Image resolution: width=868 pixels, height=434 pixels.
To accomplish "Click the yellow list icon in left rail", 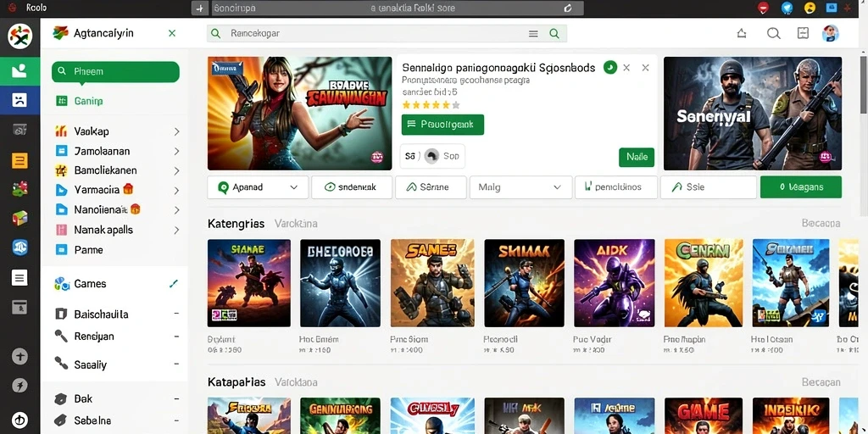I will (x=20, y=161).
